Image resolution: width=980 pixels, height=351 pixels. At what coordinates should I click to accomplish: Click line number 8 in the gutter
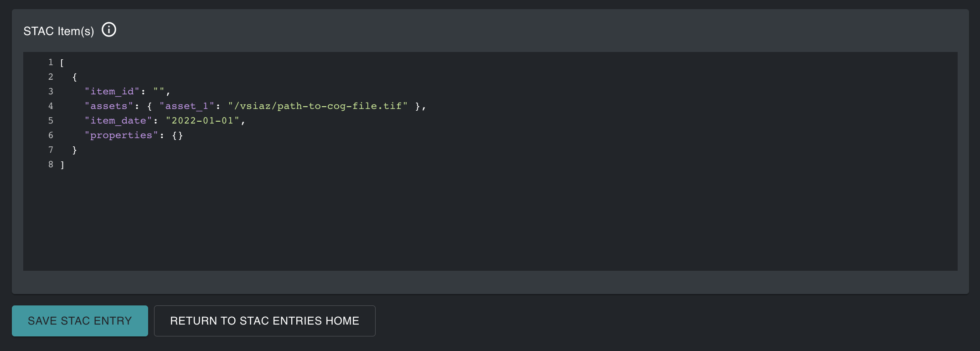point(51,165)
